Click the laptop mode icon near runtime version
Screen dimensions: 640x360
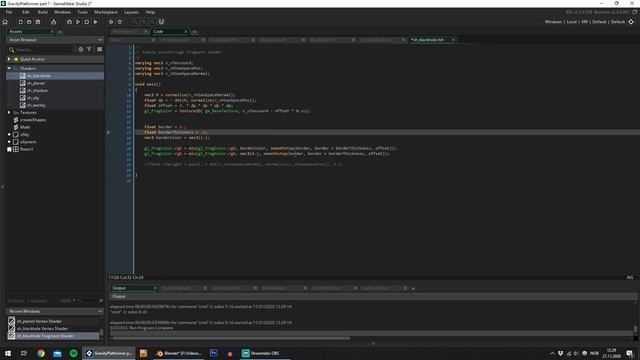click(635, 12)
